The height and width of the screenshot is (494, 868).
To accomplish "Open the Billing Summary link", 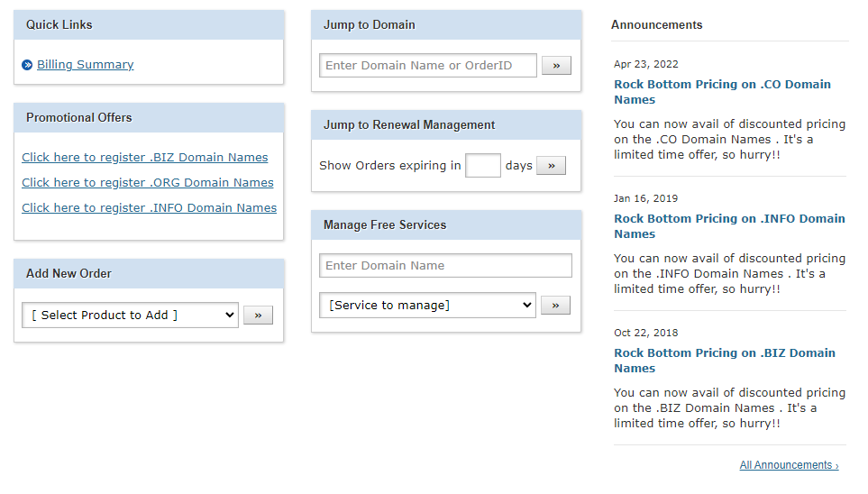I will [85, 65].
